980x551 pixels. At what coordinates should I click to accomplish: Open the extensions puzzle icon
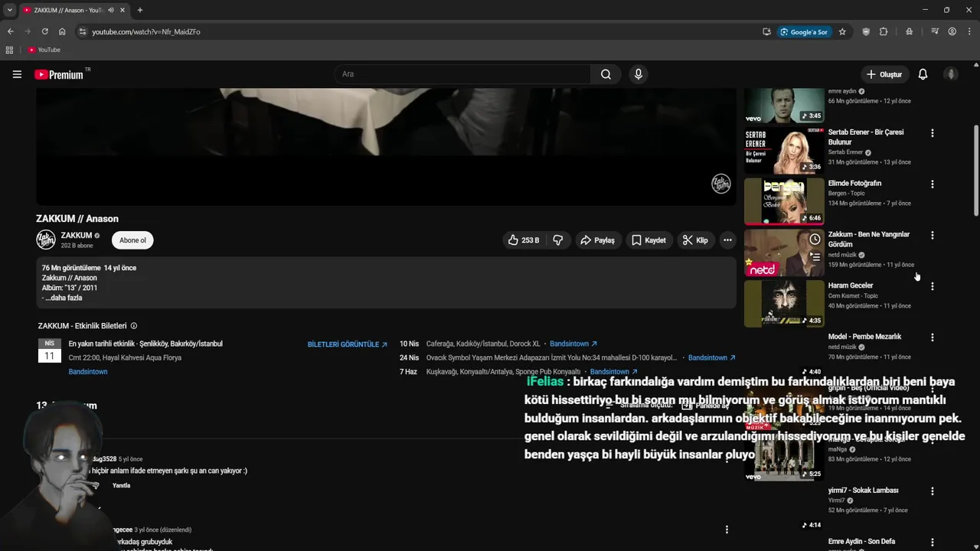pos(884,31)
